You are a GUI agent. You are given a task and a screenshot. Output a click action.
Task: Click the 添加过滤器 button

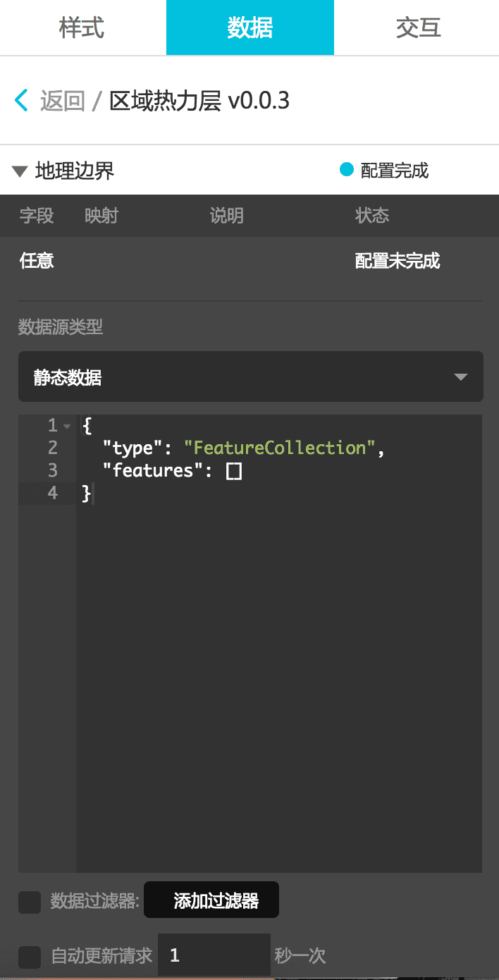(x=211, y=900)
